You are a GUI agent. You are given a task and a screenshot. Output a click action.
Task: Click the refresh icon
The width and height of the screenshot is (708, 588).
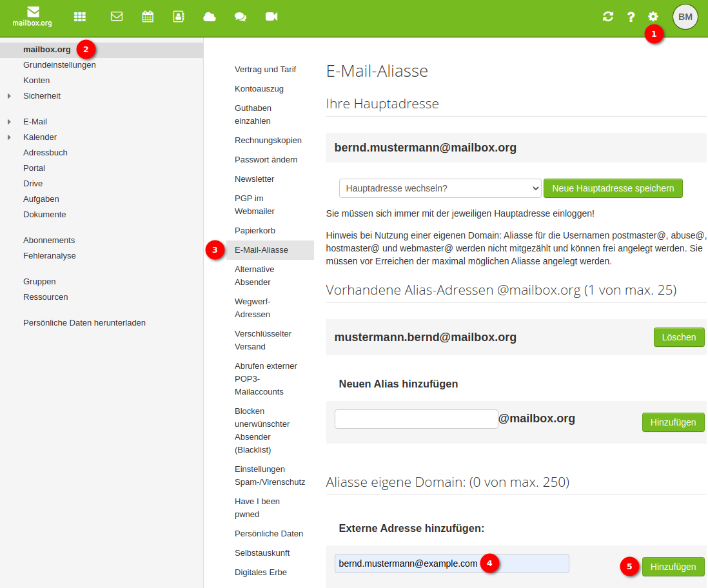pyautogui.click(x=608, y=17)
